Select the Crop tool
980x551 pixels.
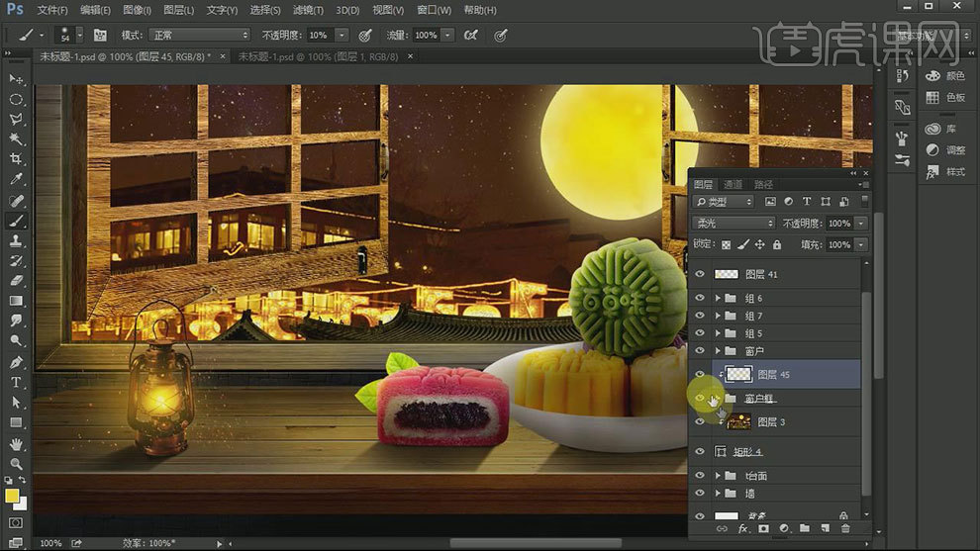16,158
